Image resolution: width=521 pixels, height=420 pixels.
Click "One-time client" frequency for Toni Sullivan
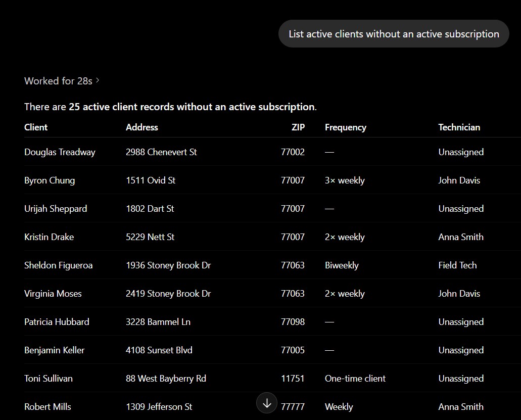[355, 379]
